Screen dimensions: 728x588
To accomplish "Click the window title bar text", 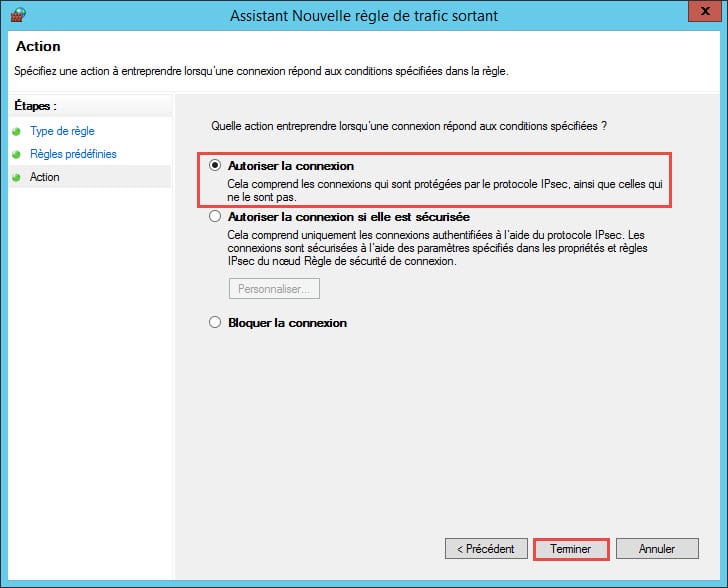I will pyautogui.click(x=364, y=16).
